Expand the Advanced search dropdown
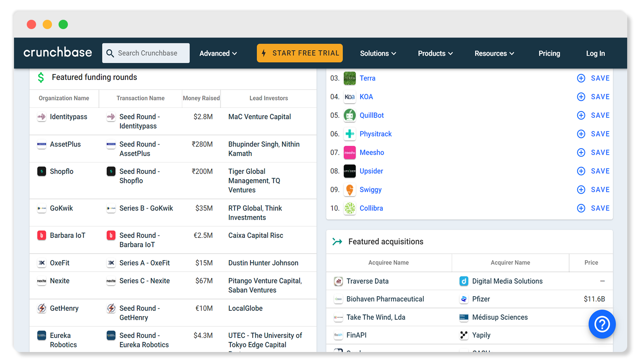 218,53
